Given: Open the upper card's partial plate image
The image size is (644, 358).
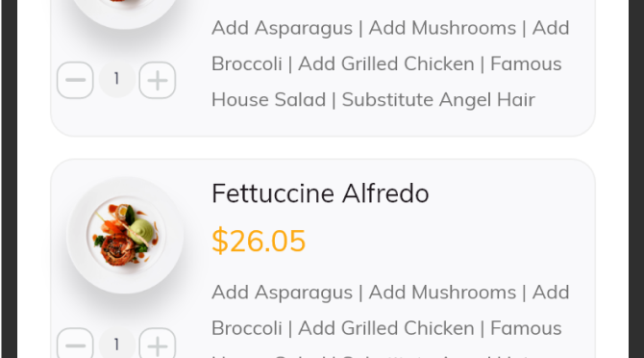Looking at the screenshot, I should [125, 14].
